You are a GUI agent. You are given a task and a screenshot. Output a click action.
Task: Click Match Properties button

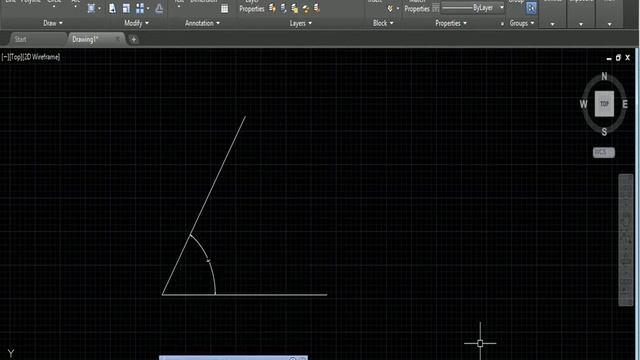[x=417, y=7]
